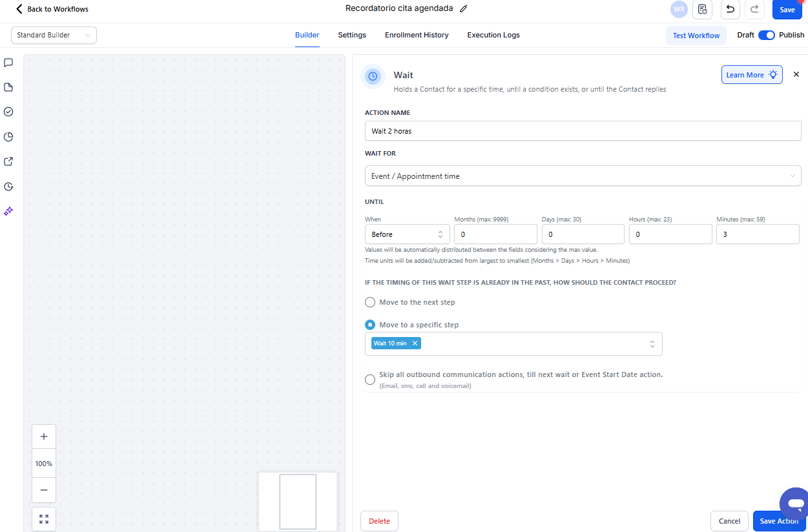Viewport: 808px width, 532px height.
Task: Click the zoom in plus button
Action: [x=44, y=436]
